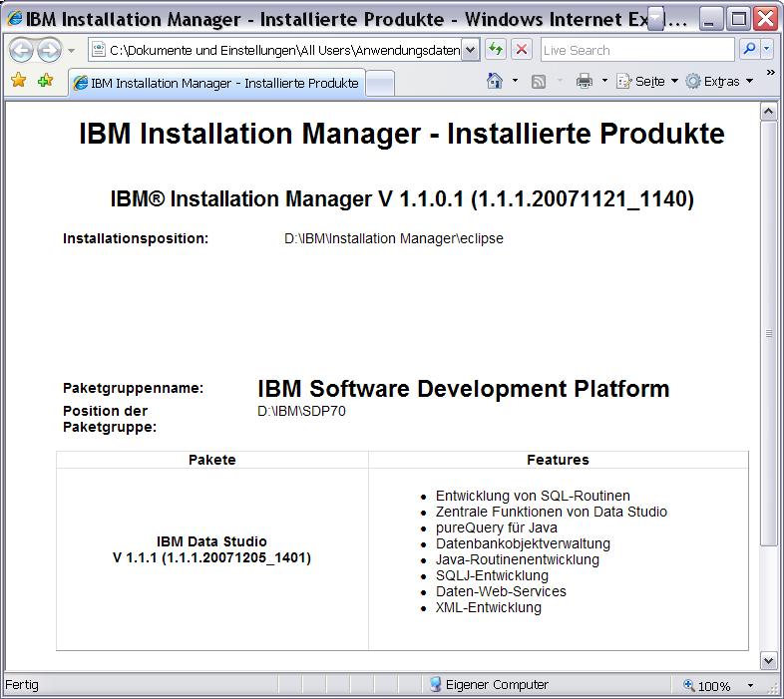Click the address bar with C:\Dokumente path
784x699 pixels.
tap(275, 50)
